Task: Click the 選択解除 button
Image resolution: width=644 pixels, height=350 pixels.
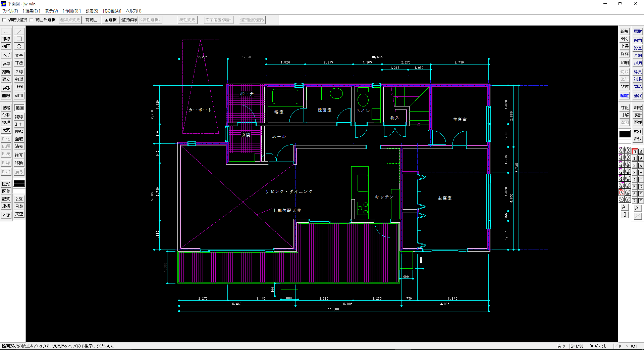Action: click(129, 20)
